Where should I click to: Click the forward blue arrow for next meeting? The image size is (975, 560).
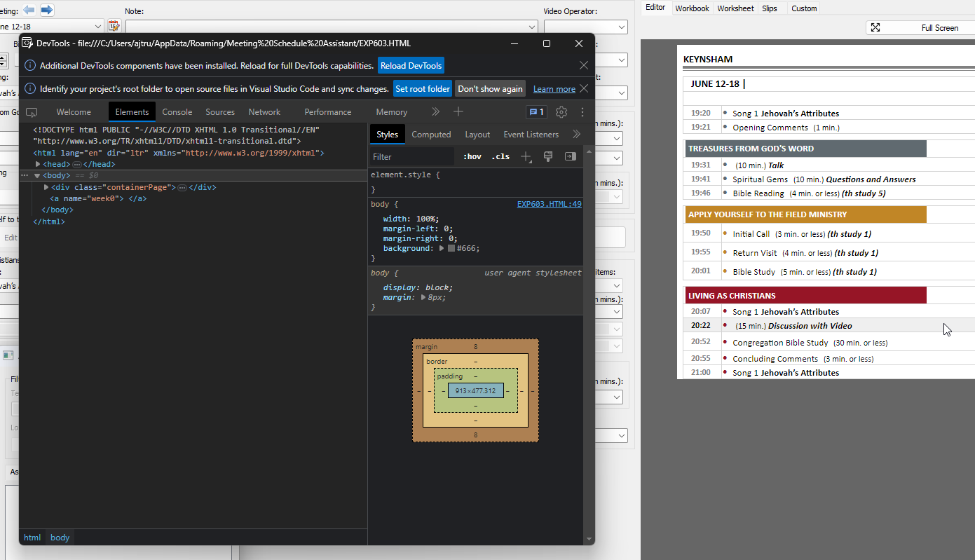click(x=47, y=10)
